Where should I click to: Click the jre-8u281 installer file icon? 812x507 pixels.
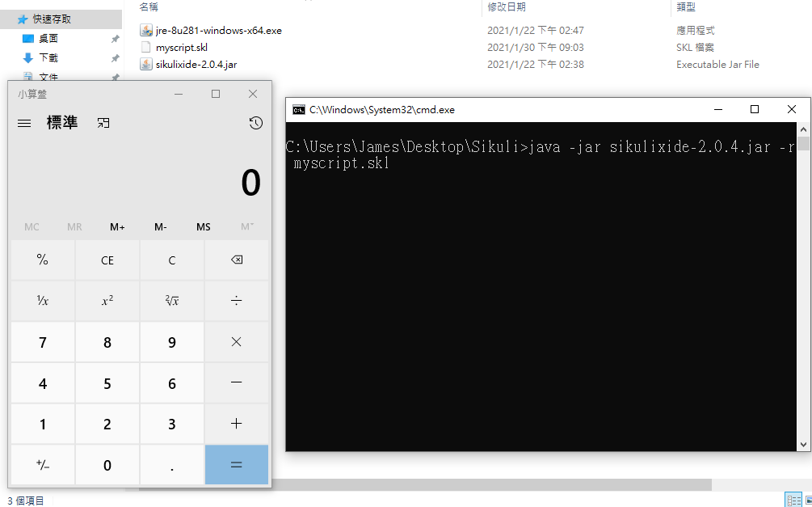pyautogui.click(x=146, y=30)
